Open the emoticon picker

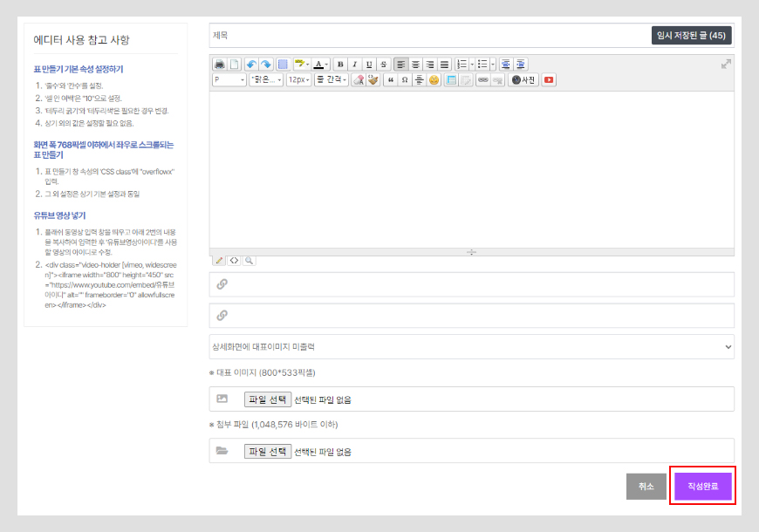pos(434,80)
